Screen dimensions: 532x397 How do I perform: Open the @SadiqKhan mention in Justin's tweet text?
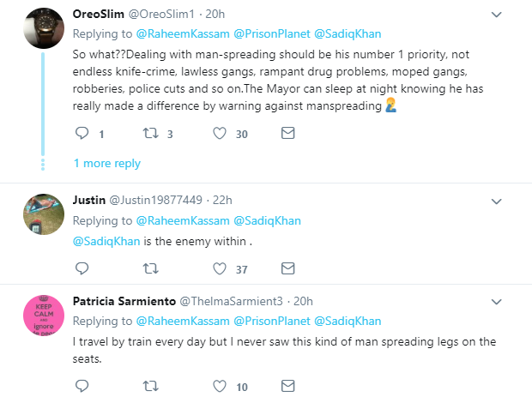[106, 242]
